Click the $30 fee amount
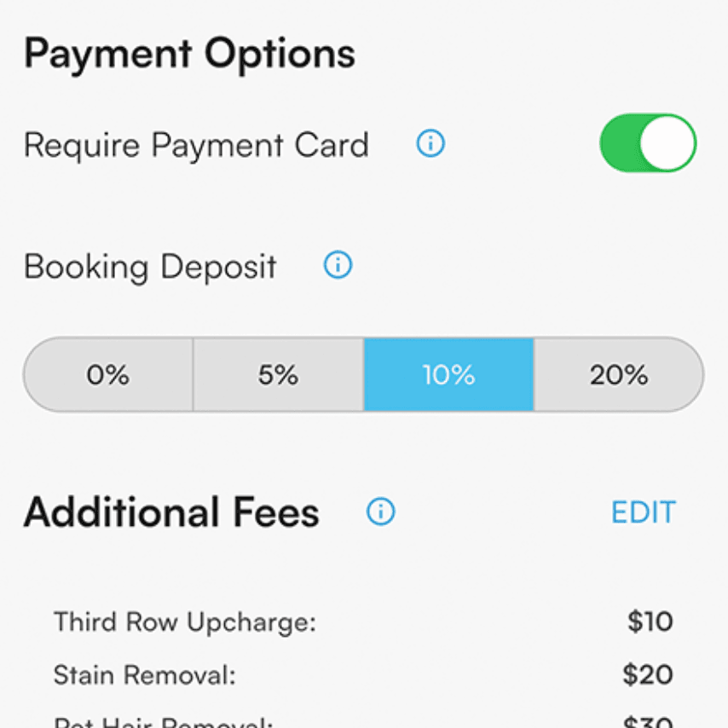This screenshot has width=728, height=728. (x=648, y=721)
